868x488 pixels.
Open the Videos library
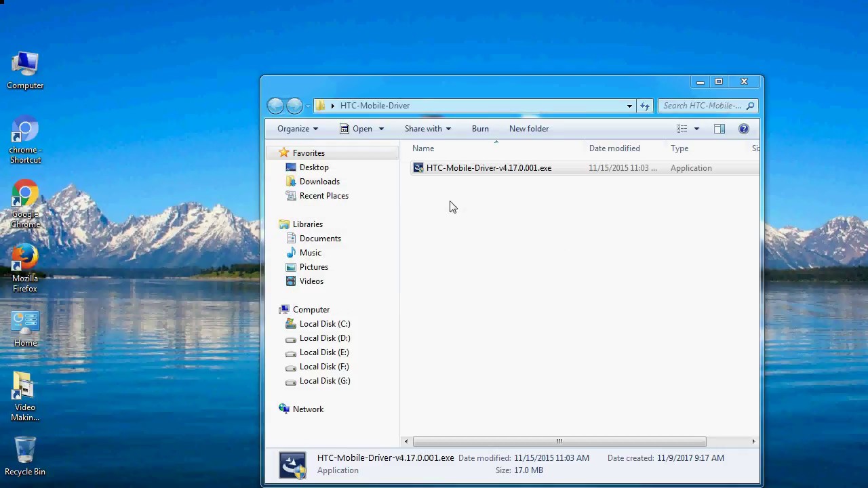click(x=311, y=281)
